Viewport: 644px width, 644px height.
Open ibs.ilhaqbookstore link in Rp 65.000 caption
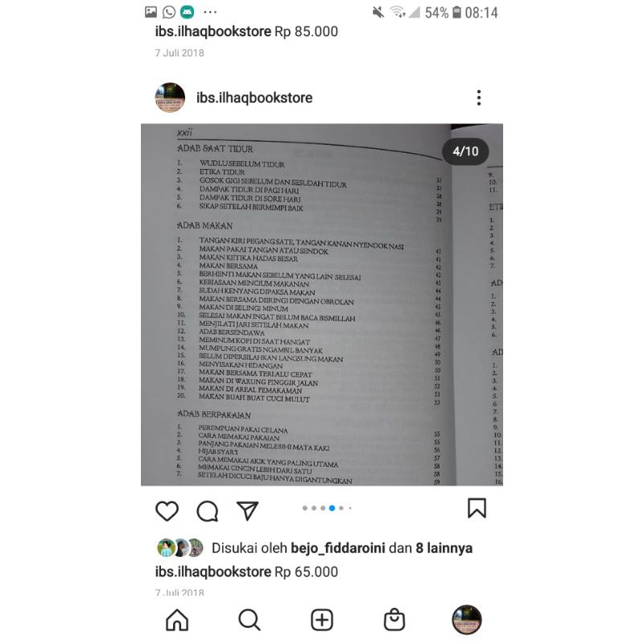click(213, 572)
